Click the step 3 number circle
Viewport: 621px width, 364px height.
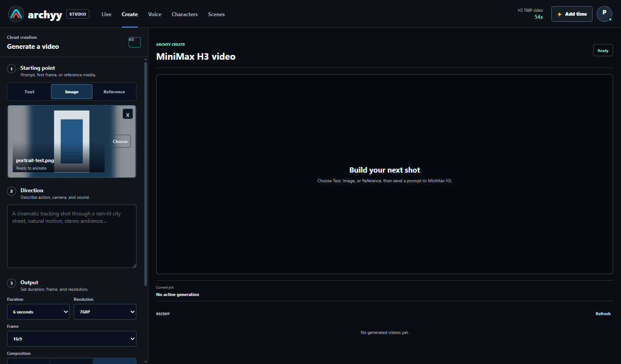12,283
